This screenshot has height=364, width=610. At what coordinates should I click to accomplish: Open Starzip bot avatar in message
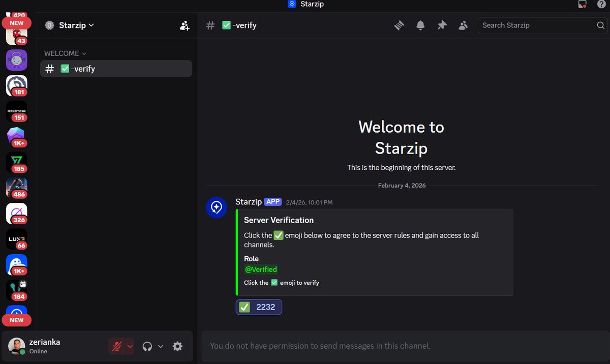pos(216,207)
